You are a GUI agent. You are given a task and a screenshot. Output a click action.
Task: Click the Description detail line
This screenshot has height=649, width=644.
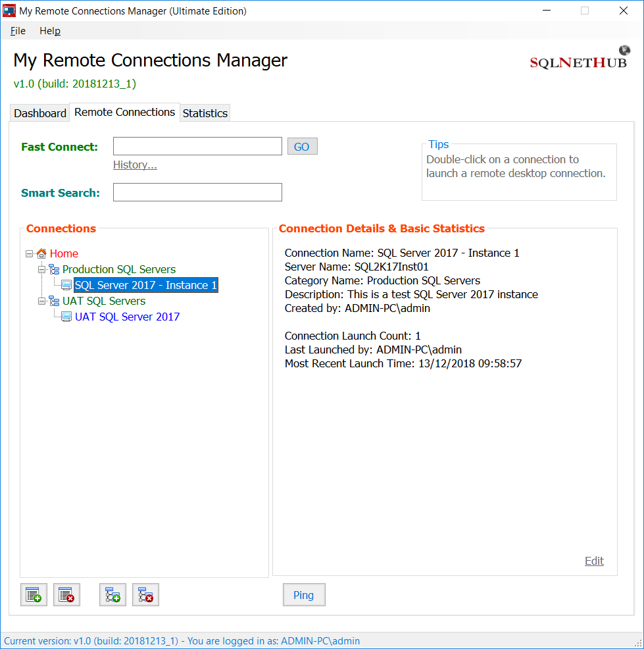(x=412, y=294)
